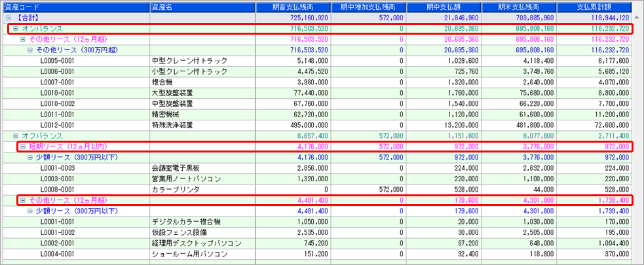Click ショールーム用パソコン period payment 32,400

click(469, 254)
